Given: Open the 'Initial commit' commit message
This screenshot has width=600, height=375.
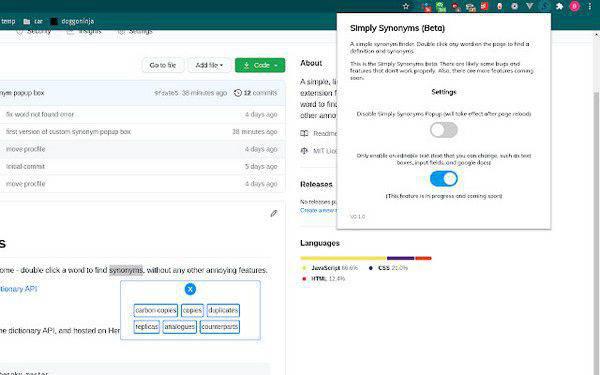Looking at the screenshot, I should coord(25,166).
